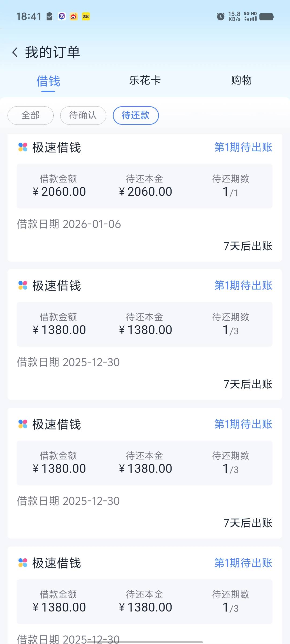The image size is (290, 644).
Task: Tap 第1期待出账 on the second loan card
Action: click(243, 286)
